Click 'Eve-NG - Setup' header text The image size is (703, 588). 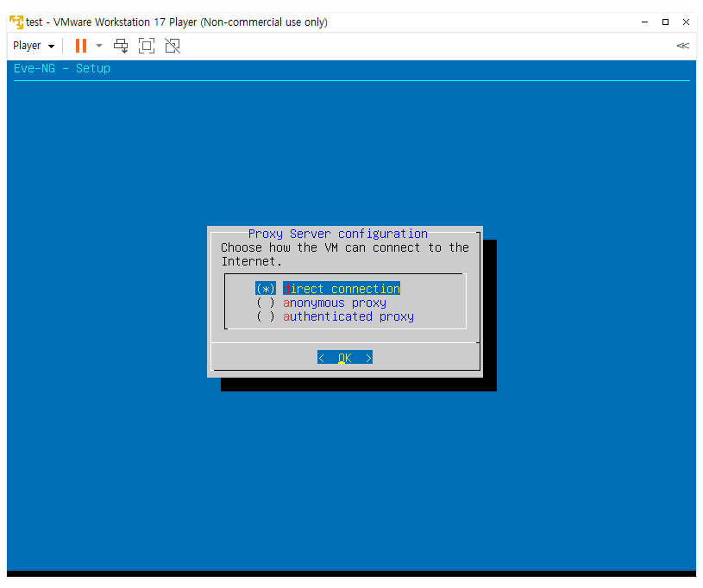[x=62, y=69]
